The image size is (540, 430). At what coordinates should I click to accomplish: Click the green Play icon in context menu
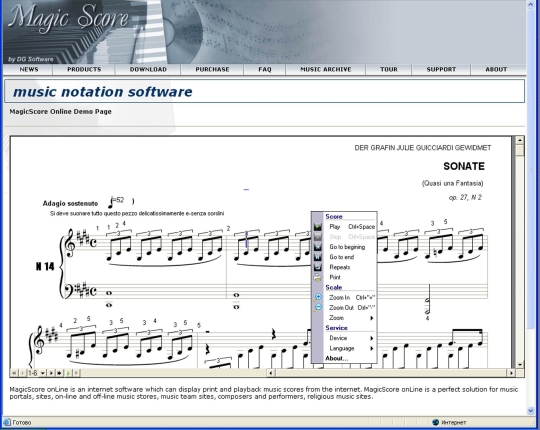(x=318, y=227)
